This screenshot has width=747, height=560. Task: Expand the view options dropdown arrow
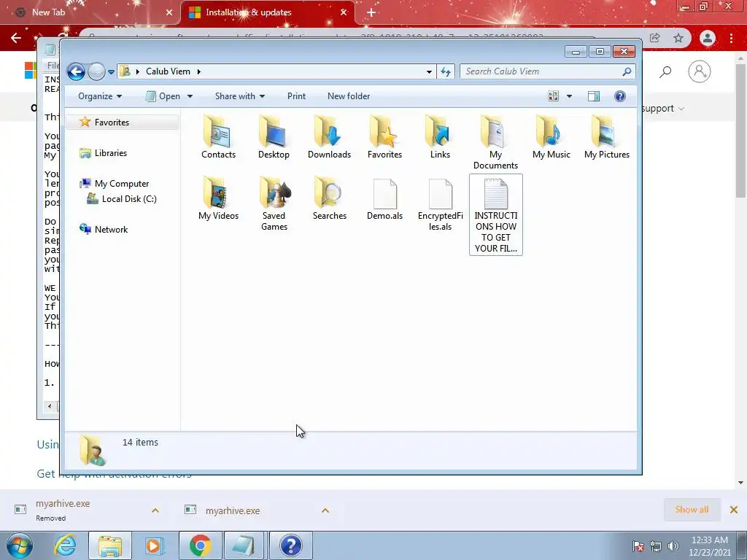[569, 96]
